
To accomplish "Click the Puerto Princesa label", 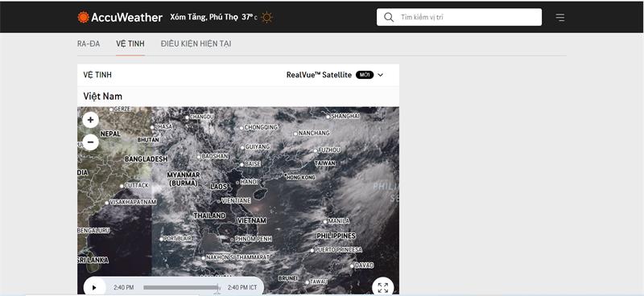I will pos(339,249).
